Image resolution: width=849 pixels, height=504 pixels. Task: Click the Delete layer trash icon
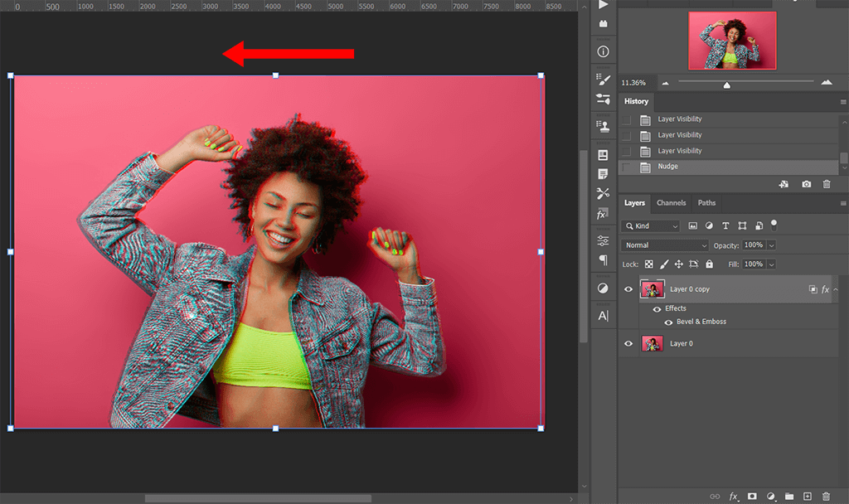click(x=826, y=497)
